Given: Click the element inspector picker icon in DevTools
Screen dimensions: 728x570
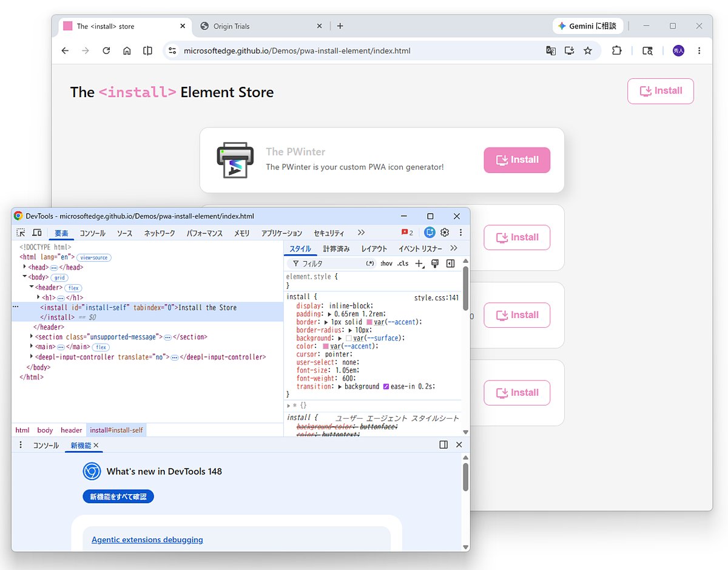Looking at the screenshot, I should pos(21,232).
